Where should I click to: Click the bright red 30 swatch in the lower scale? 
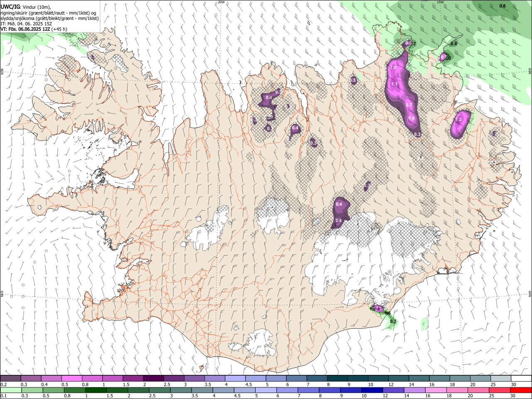(521, 390)
